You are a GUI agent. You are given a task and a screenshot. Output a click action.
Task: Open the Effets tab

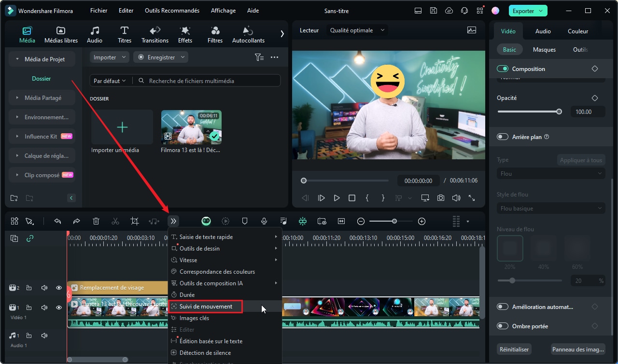click(185, 35)
